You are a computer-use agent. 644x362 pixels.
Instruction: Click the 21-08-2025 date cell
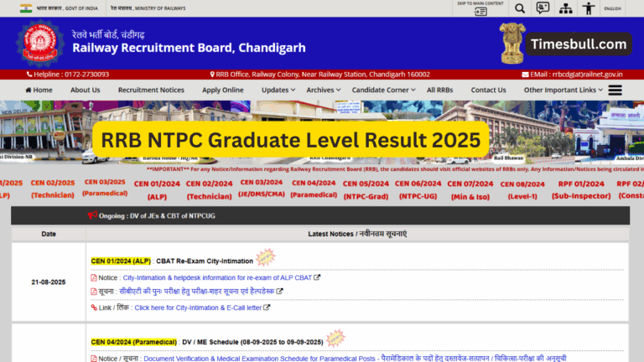tap(49, 282)
